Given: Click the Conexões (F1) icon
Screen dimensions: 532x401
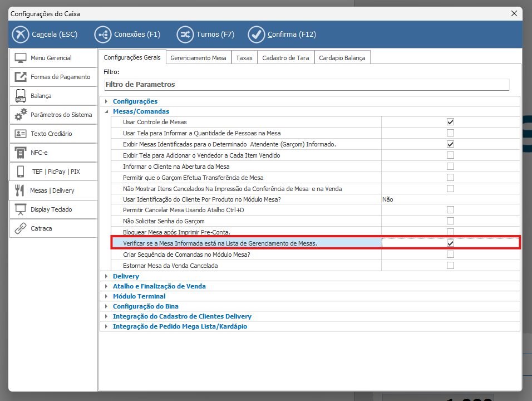Looking at the screenshot, I should (103, 35).
